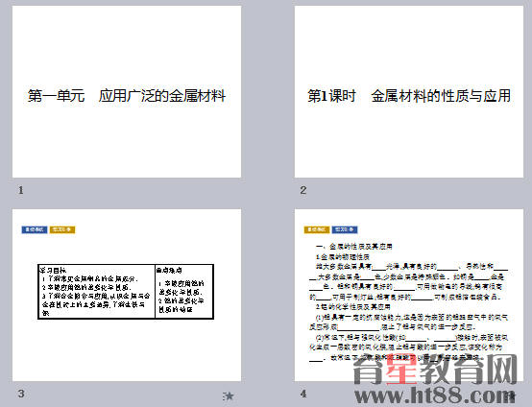Click the 金属材料的性质与应用 title text
Image resolution: width=532 pixels, height=407 pixels.
pos(441,96)
